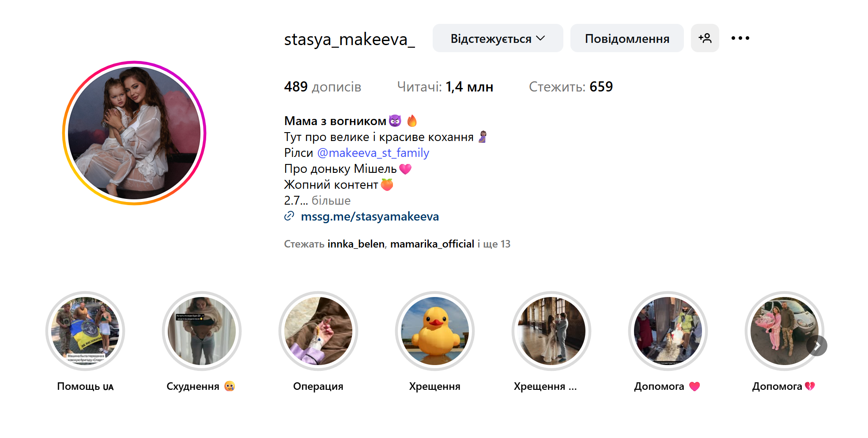Open innka_belen mutual follower profile
868x438 pixels.
[356, 244]
